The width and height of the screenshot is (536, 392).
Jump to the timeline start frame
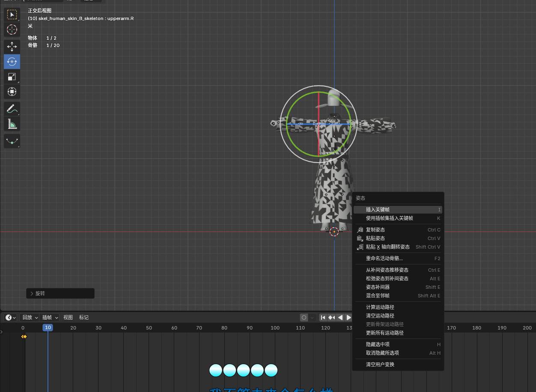[323, 318]
